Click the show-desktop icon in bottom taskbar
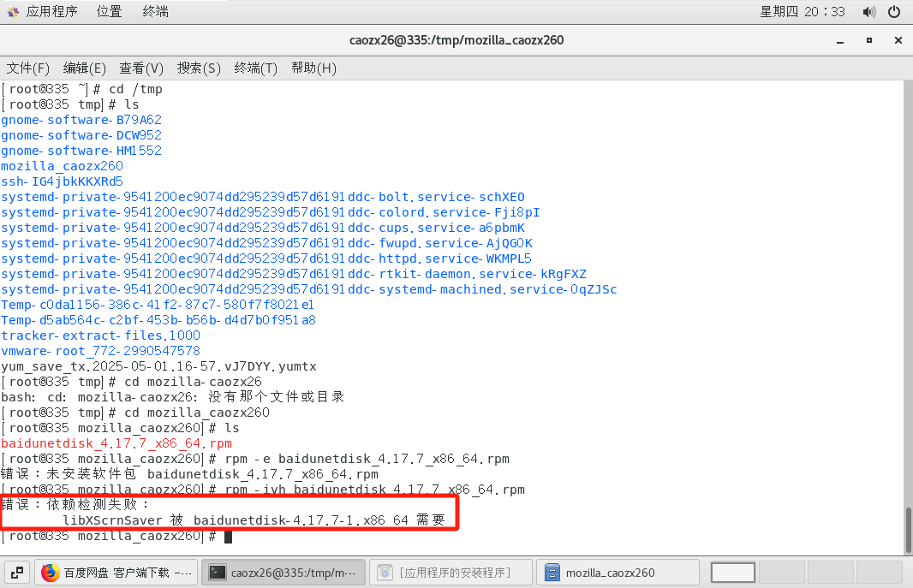 point(17,573)
